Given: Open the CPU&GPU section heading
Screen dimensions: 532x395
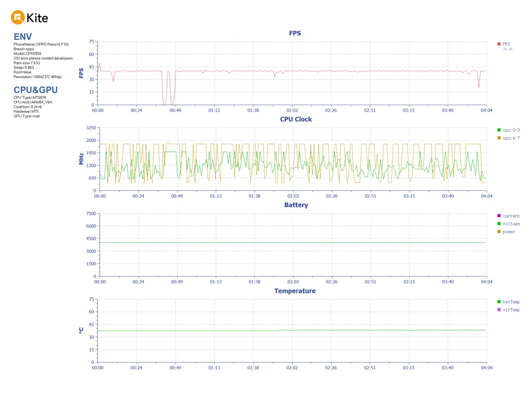Looking at the screenshot, I should coord(35,90).
